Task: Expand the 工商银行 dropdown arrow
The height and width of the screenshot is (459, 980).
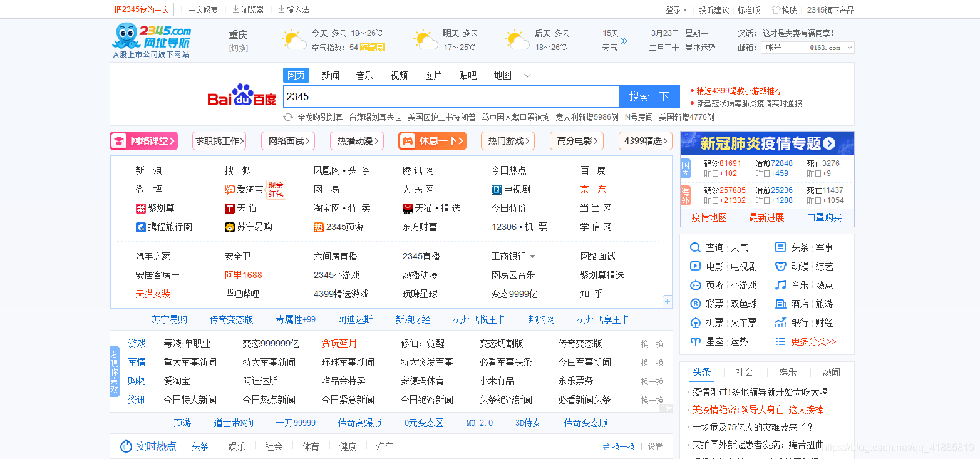Action: click(532, 257)
